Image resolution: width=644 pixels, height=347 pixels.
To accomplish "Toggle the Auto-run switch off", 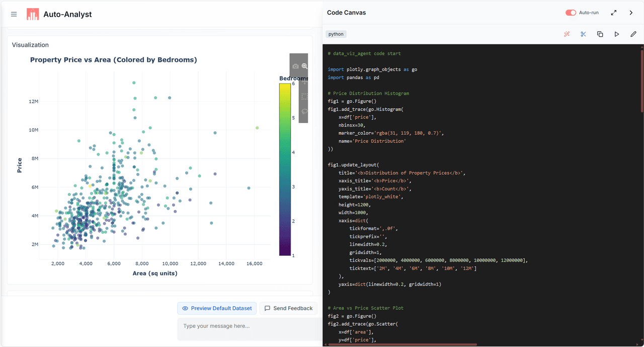I will (x=571, y=13).
